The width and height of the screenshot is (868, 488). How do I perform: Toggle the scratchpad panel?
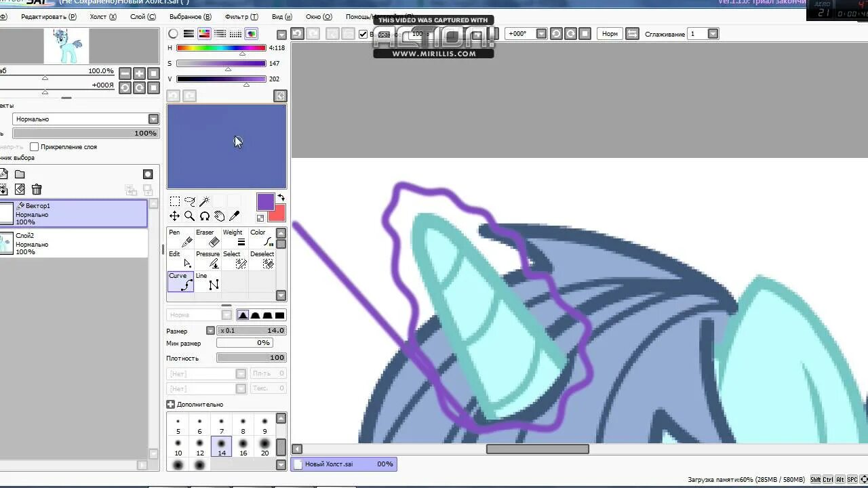[x=251, y=34]
